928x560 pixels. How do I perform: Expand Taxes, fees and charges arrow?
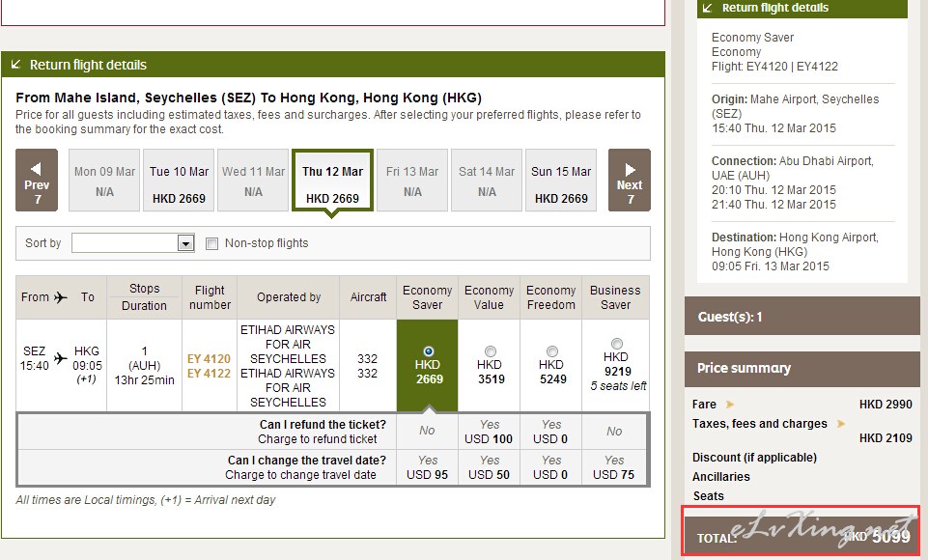840,424
